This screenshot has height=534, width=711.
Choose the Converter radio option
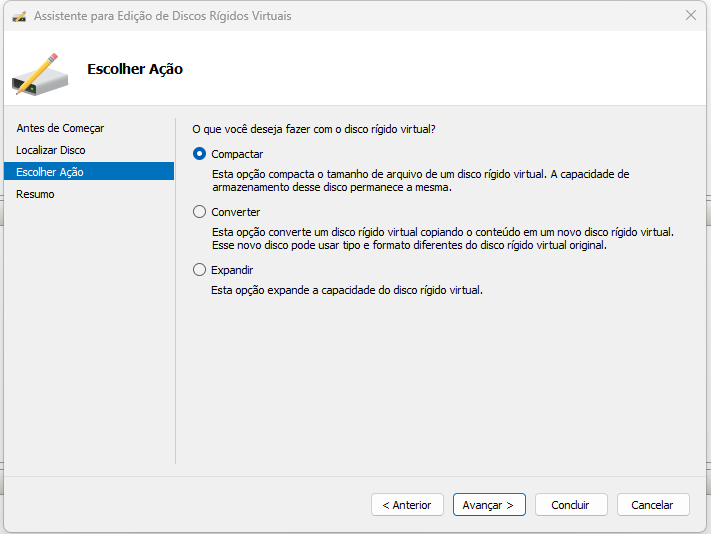pos(200,212)
